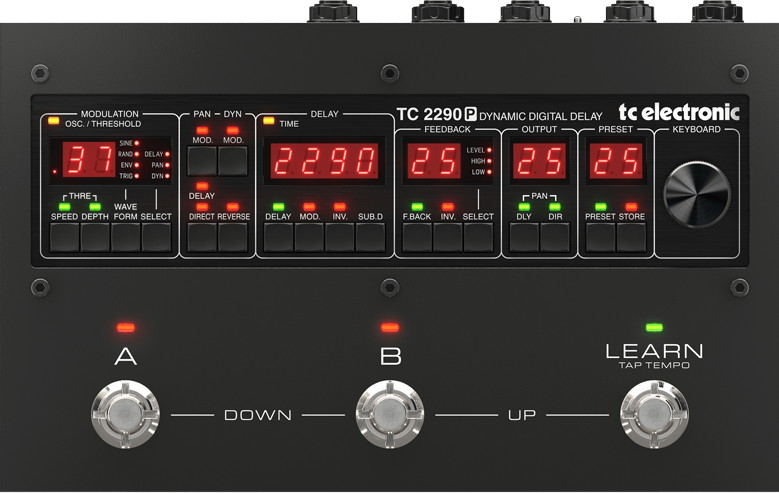Click the Output display showing 25
The height and width of the screenshot is (493, 779).
540,161
